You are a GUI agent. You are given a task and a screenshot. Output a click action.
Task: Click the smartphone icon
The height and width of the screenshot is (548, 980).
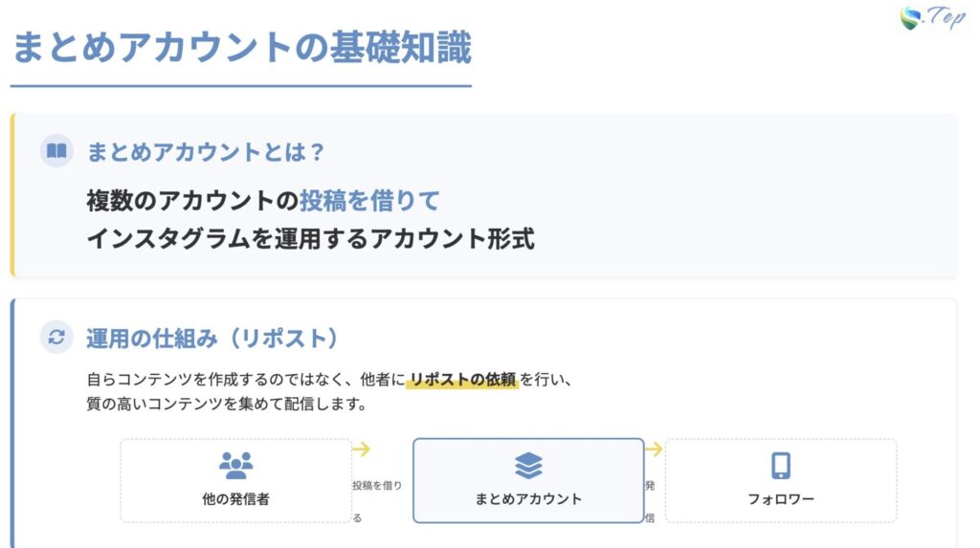781,466
